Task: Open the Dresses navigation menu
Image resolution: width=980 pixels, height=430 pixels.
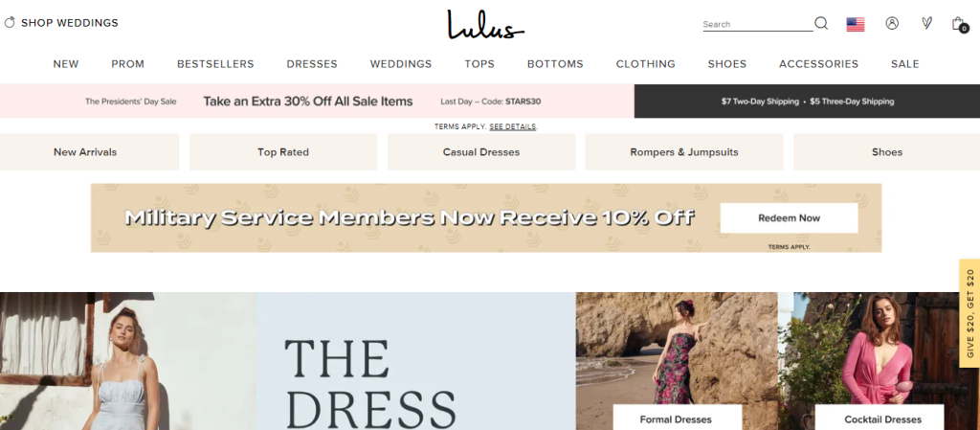Action: pyautogui.click(x=312, y=64)
